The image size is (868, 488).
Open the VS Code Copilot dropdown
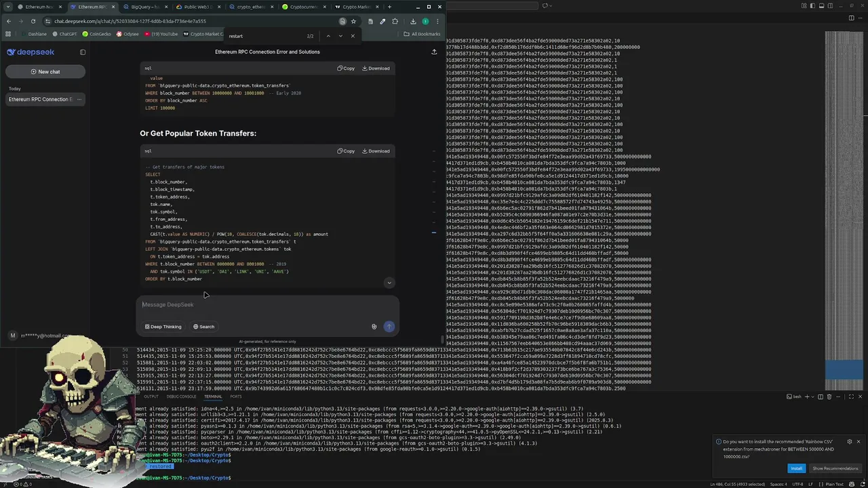tap(551, 5)
